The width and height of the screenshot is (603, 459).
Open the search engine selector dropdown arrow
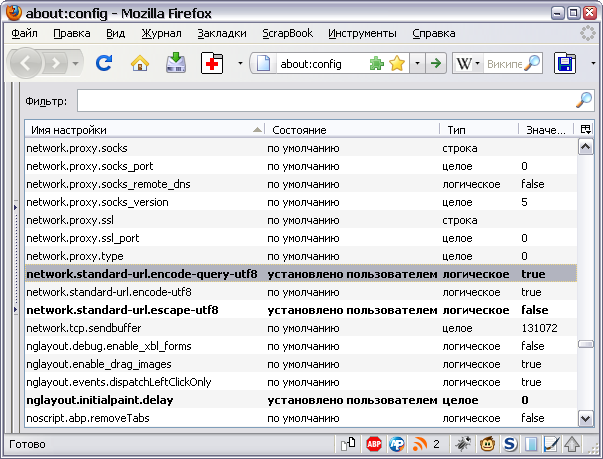point(477,63)
